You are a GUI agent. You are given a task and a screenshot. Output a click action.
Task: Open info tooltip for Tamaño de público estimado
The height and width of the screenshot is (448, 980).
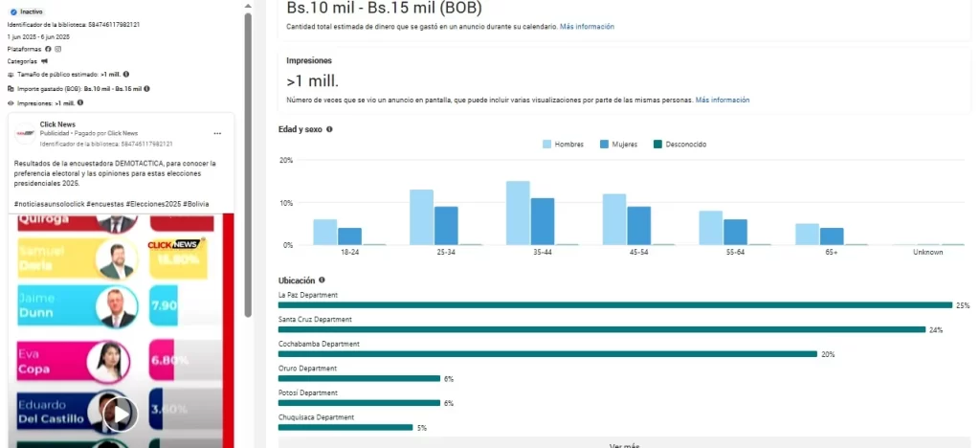click(x=126, y=74)
